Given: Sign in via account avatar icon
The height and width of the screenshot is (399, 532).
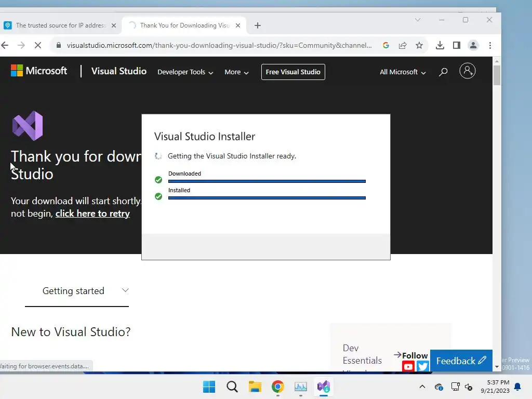Looking at the screenshot, I should (468, 71).
